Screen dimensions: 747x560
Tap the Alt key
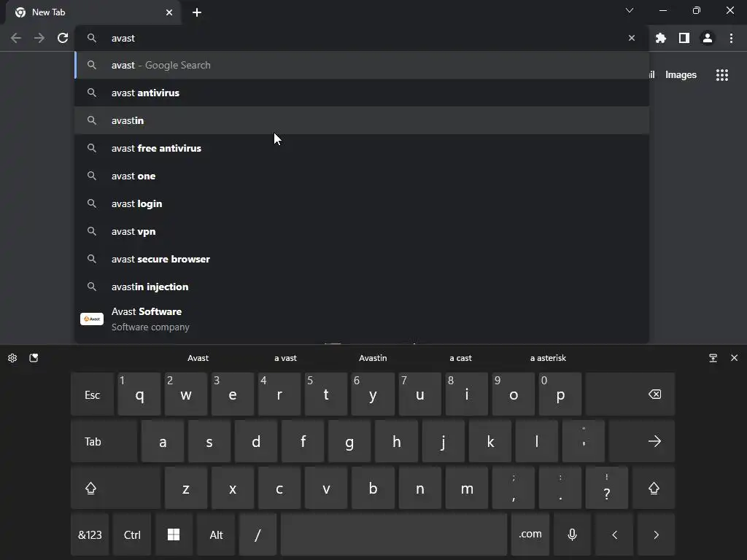point(216,534)
